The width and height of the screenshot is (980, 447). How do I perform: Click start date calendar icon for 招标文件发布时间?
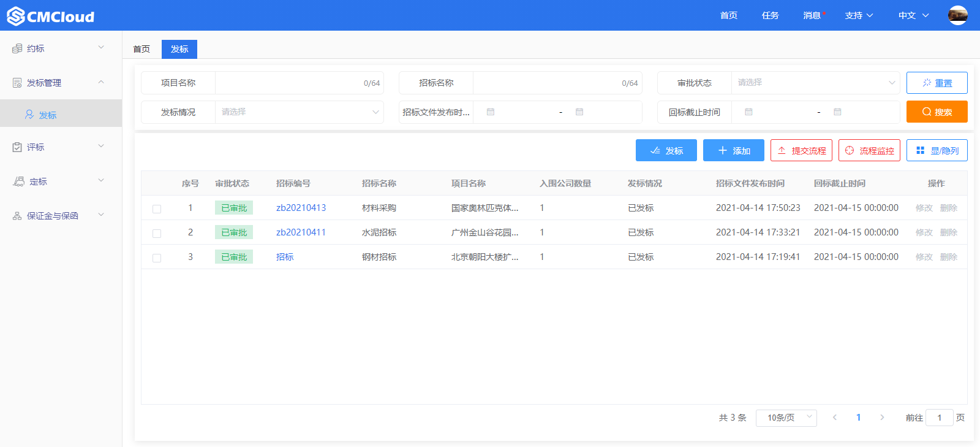491,112
